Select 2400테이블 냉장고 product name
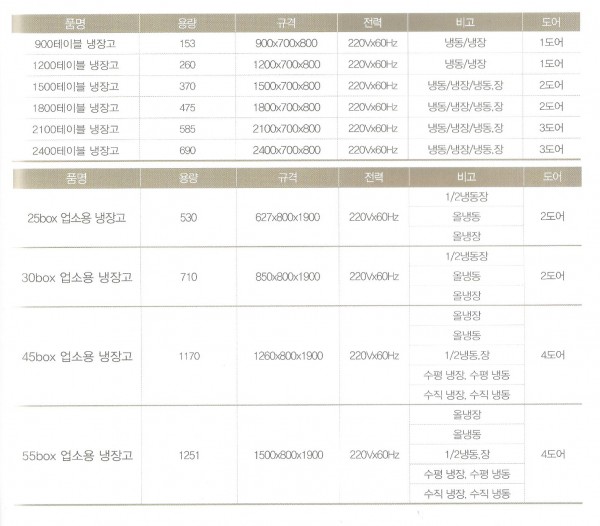This screenshot has width=600, height=526. (x=76, y=151)
